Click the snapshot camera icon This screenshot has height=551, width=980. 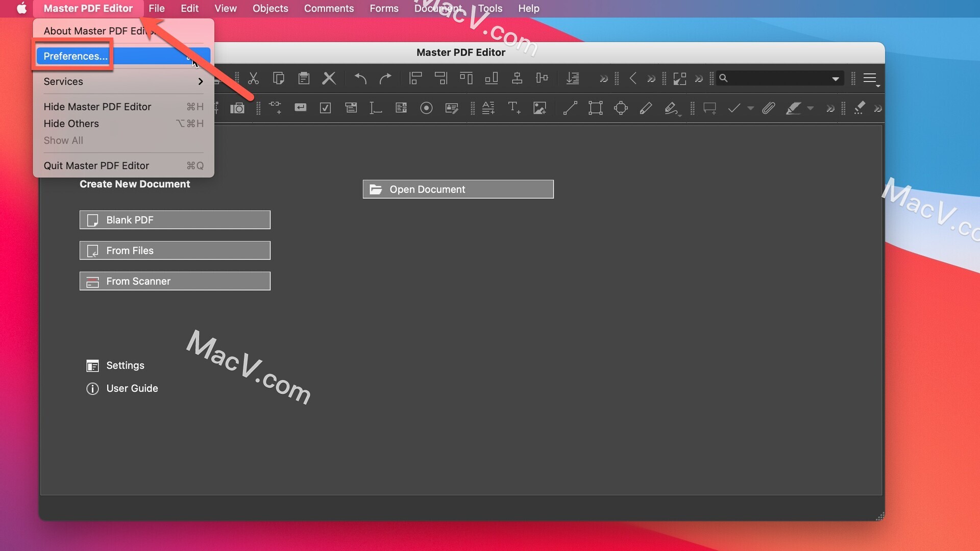pos(237,108)
